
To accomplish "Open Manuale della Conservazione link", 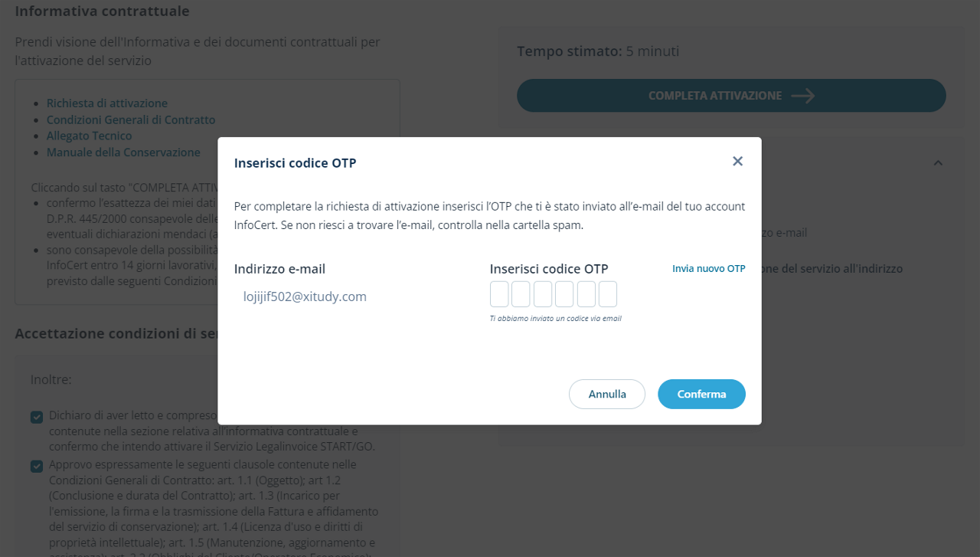I will click(x=123, y=152).
